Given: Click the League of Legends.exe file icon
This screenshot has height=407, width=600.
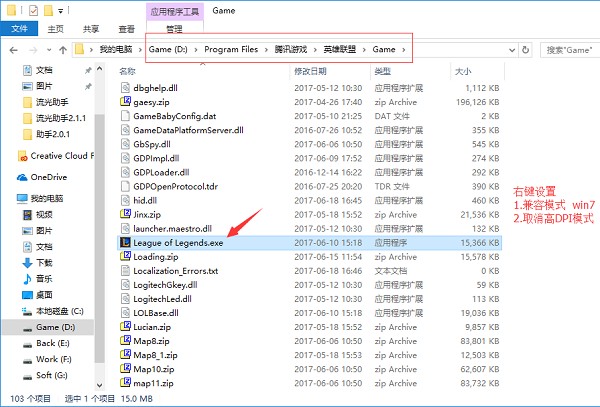Looking at the screenshot, I should click(125, 243).
